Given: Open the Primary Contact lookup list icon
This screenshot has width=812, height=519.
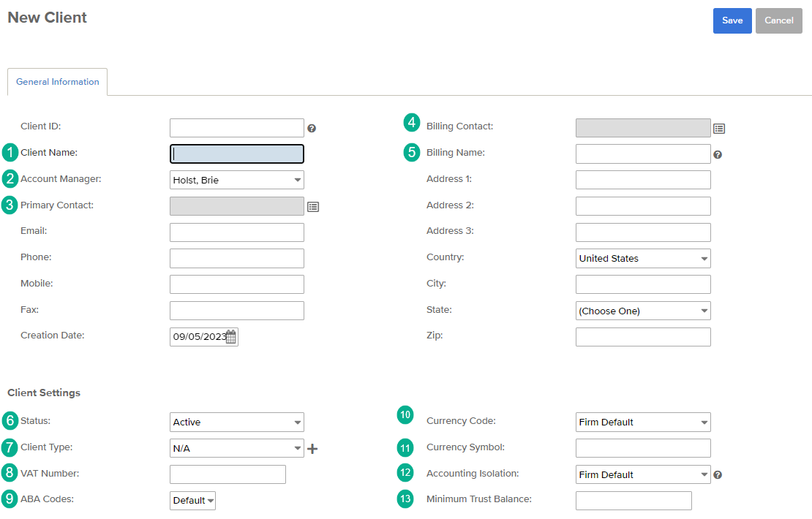Looking at the screenshot, I should pos(313,207).
